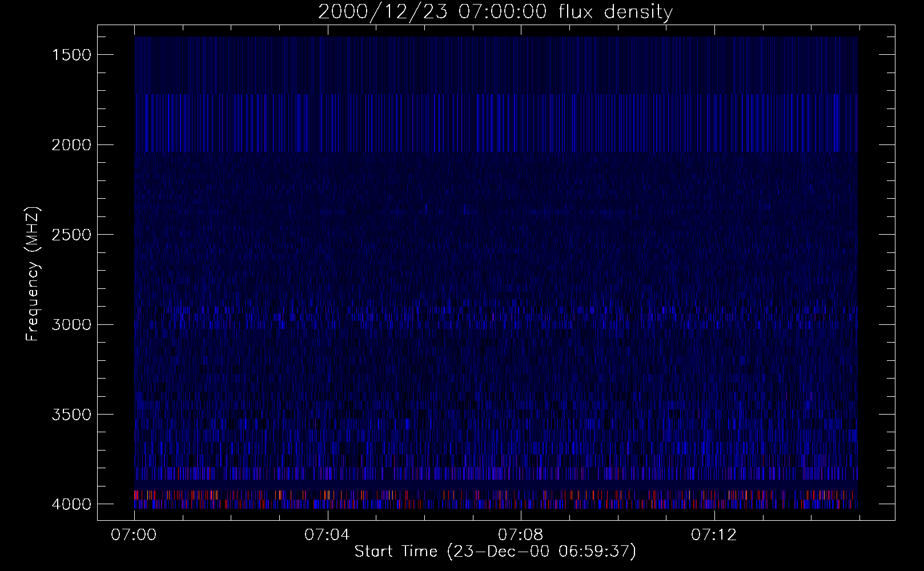Click the 'Start Time (23-Dec-00 06:59:37)' label
Image resolution: width=924 pixels, height=571 pixels.
pos(495,552)
